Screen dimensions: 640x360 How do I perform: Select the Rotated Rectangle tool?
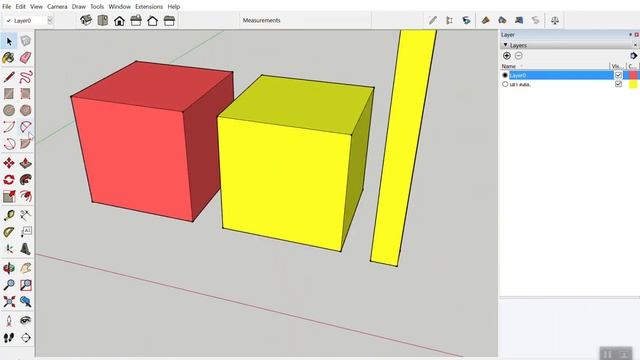[x=26, y=93]
